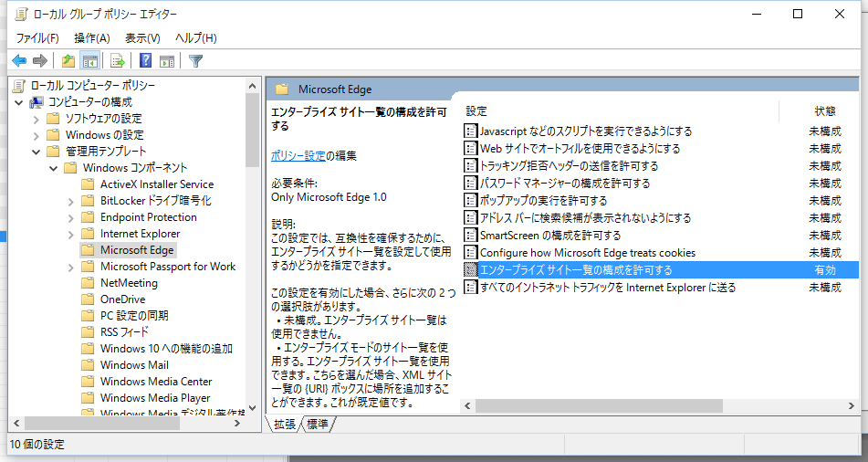Viewport: 868px width, 462px height.
Task: Select エンタープライズ サイト一覧の構成を許可する setting
Action: pos(660,269)
